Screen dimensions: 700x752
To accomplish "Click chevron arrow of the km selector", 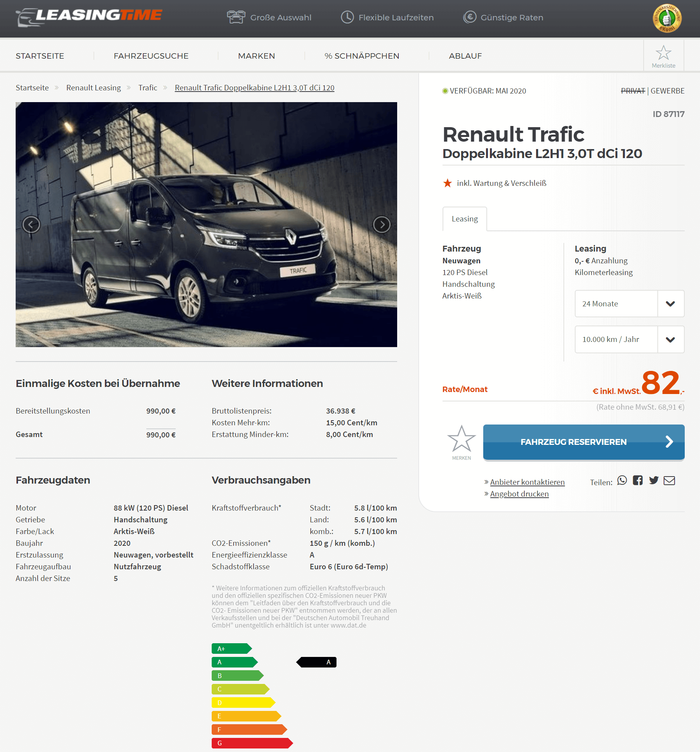I will coord(671,340).
